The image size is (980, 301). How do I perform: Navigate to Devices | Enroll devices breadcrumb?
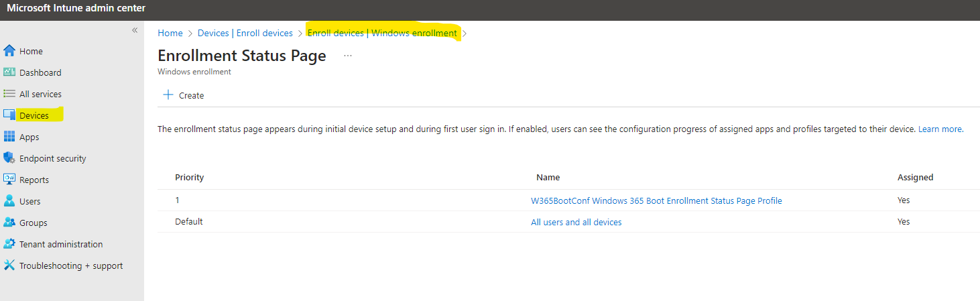[x=245, y=33]
